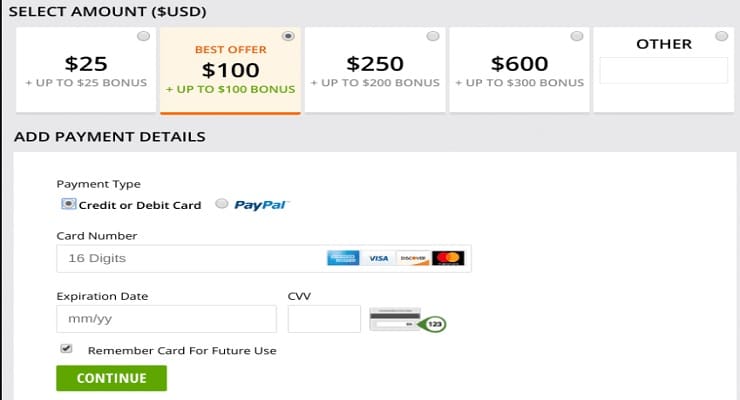Image resolution: width=740 pixels, height=400 pixels.
Task: Click the Discover card logo
Action: (x=413, y=258)
